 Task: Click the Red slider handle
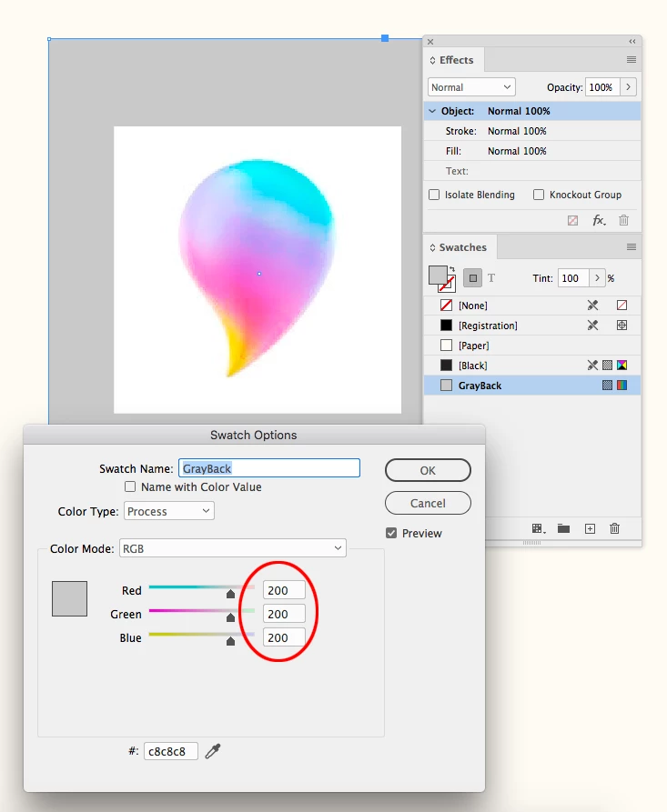(x=230, y=594)
